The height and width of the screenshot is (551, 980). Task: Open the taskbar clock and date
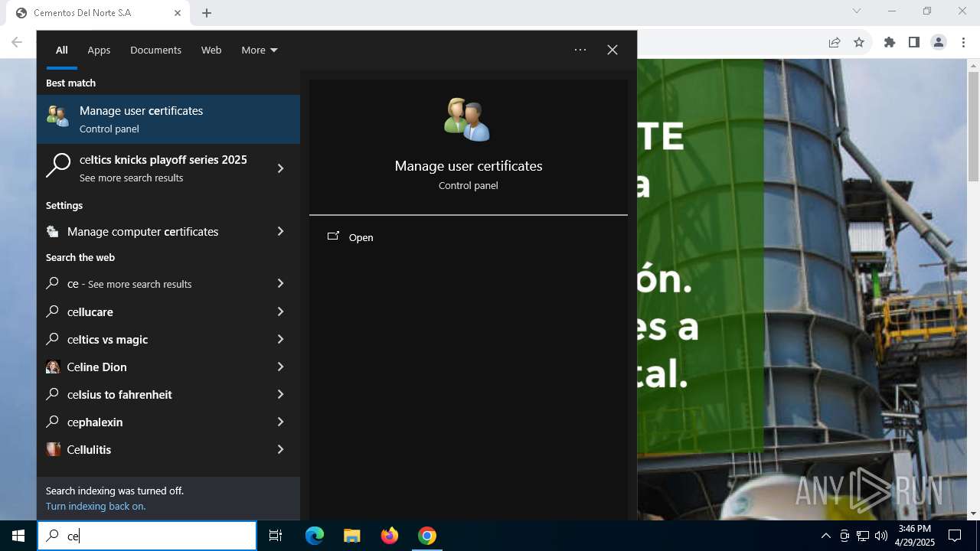tap(914, 536)
